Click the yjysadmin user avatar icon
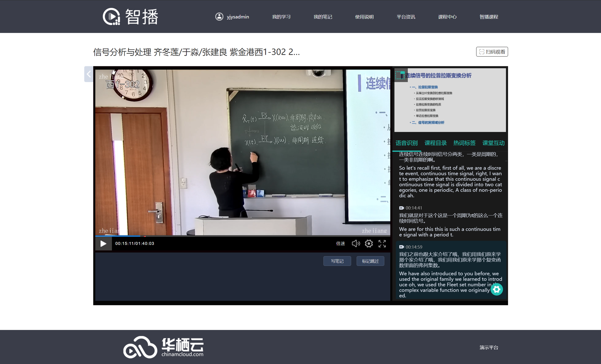 coord(219,17)
